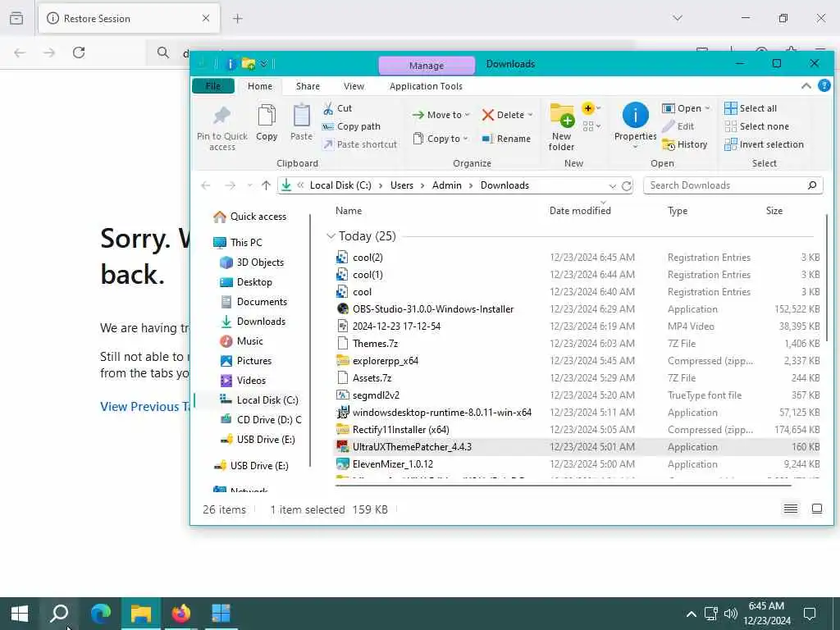The width and height of the screenshot is (840, 630).
Task: Switch to the View ribbon tab
Action: [354, 86]
